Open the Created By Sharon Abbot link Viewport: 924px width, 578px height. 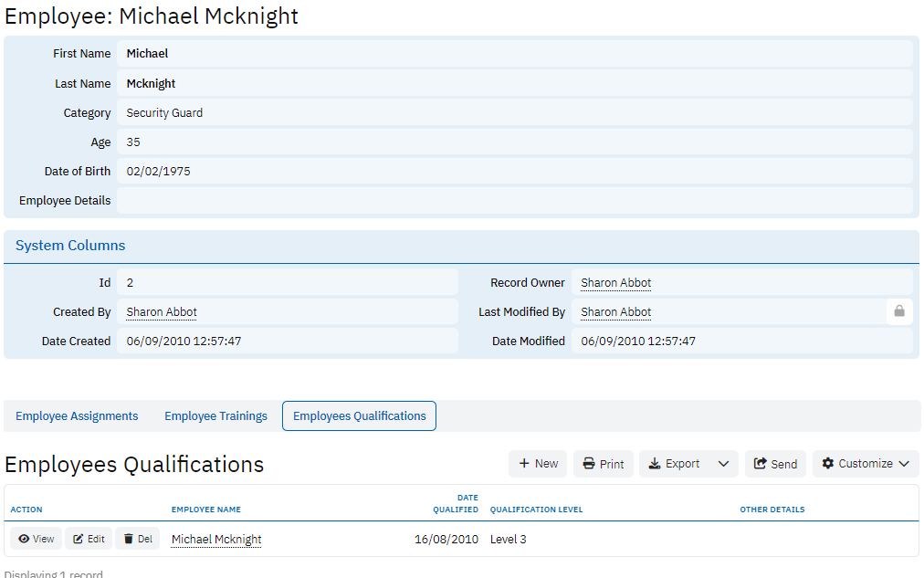click(162, 312)
